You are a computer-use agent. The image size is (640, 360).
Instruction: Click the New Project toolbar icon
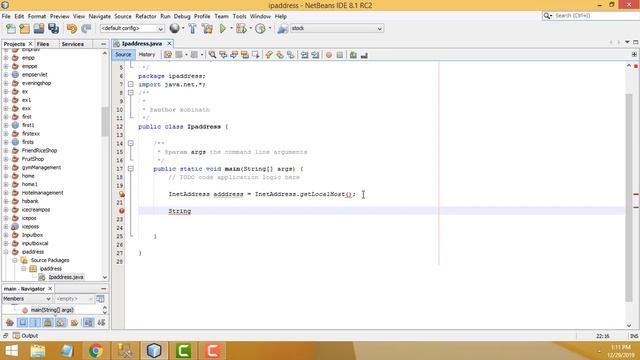(24, 29)
